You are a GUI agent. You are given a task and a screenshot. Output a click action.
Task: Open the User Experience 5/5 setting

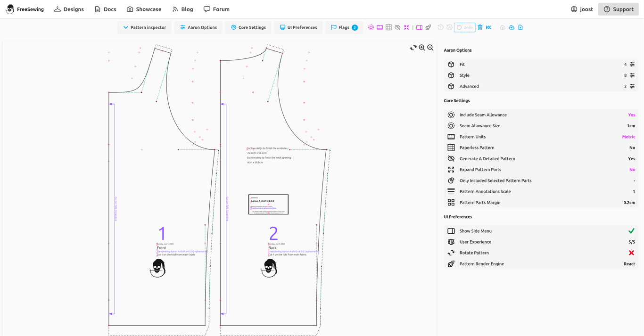(x=541, y=242)
